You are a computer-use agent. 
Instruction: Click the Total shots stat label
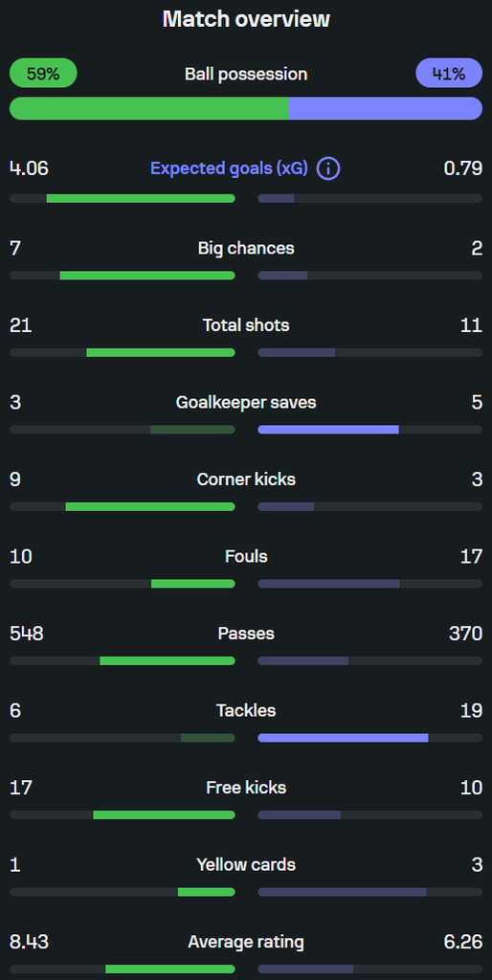246,325
